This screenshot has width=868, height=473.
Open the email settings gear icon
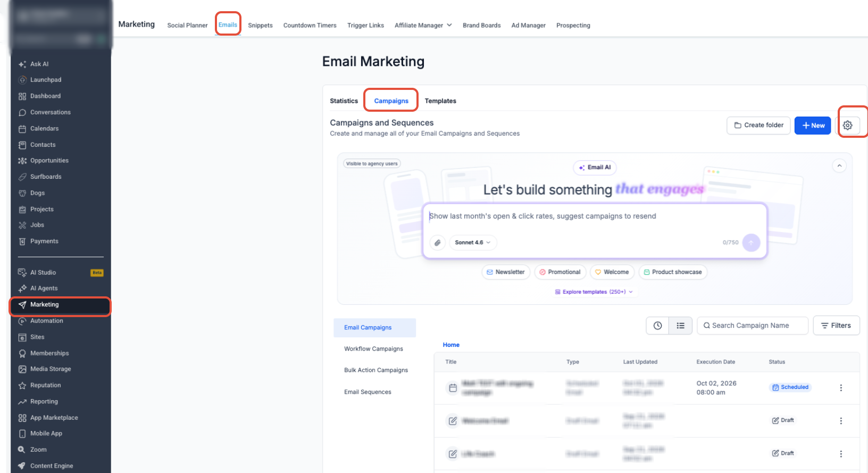[x=847, y=126]
